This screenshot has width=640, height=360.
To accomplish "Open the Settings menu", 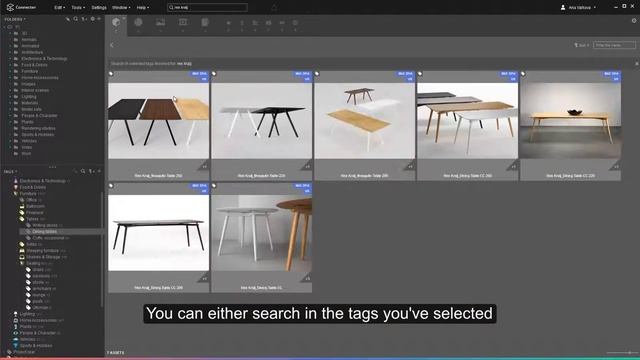I will pyautogui.click(x=99, y=7).
